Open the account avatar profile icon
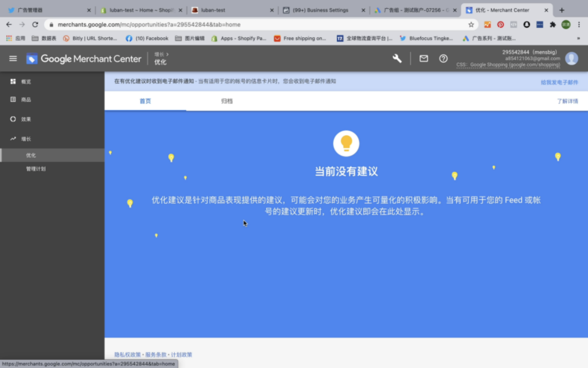This screenshot has height=368, width=588. pos(572,58)
